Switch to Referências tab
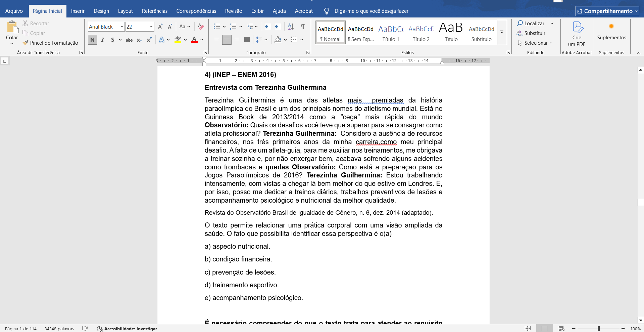This screenshot has width=644, height=332. tap(155, 11)
